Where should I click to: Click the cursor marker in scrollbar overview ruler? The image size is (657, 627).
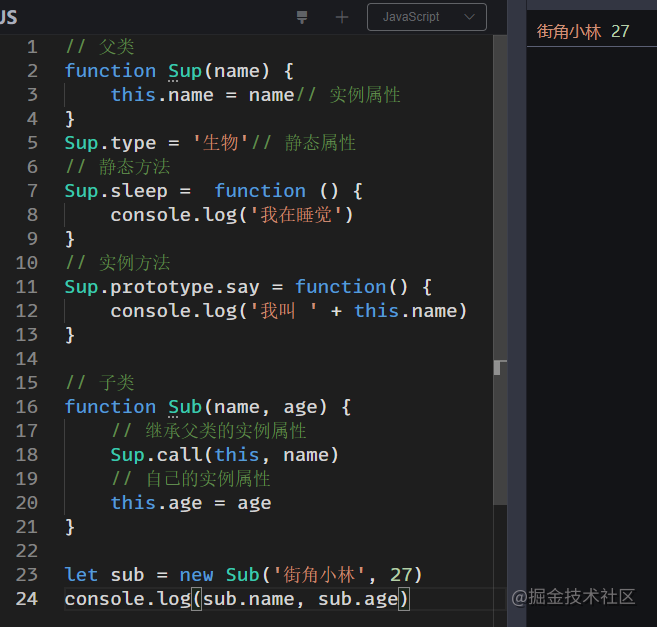point(500,368)
